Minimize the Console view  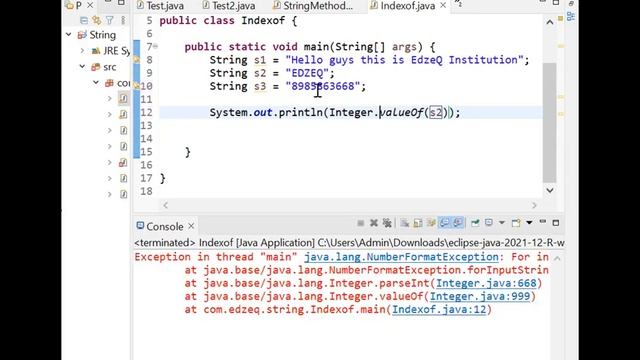pos(542,222)
